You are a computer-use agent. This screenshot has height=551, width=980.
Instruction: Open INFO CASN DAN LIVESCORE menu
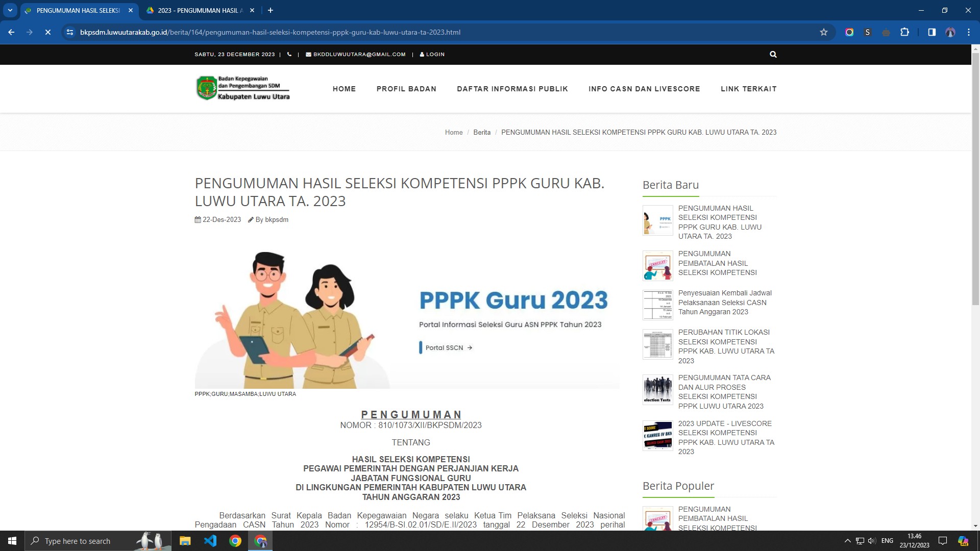click(x=644, y=89)
